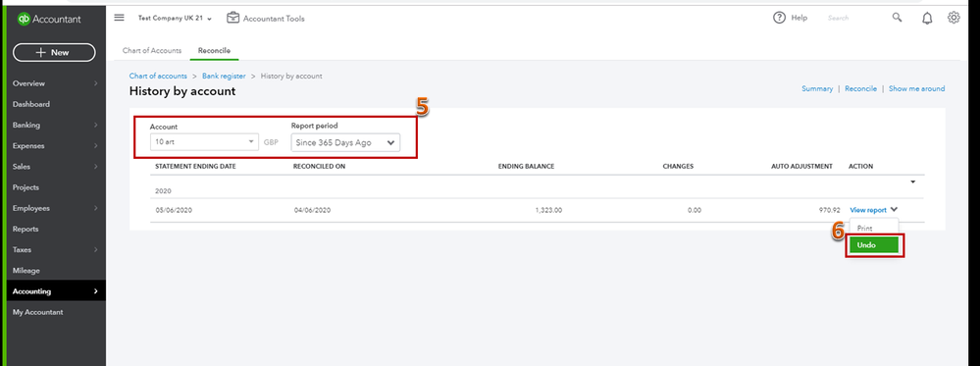Open Sales in the sidebar
980x366 pixels.
pos(22,167)
